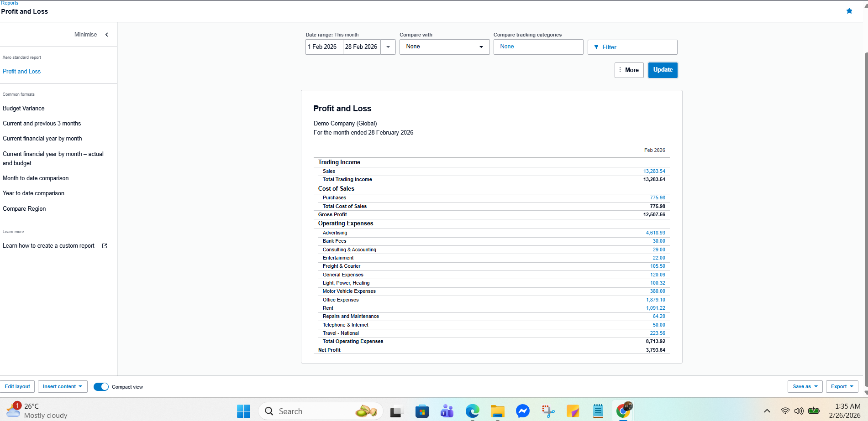Show hidden tray icons chevron

pyautogui.click(x=767, y=411)
